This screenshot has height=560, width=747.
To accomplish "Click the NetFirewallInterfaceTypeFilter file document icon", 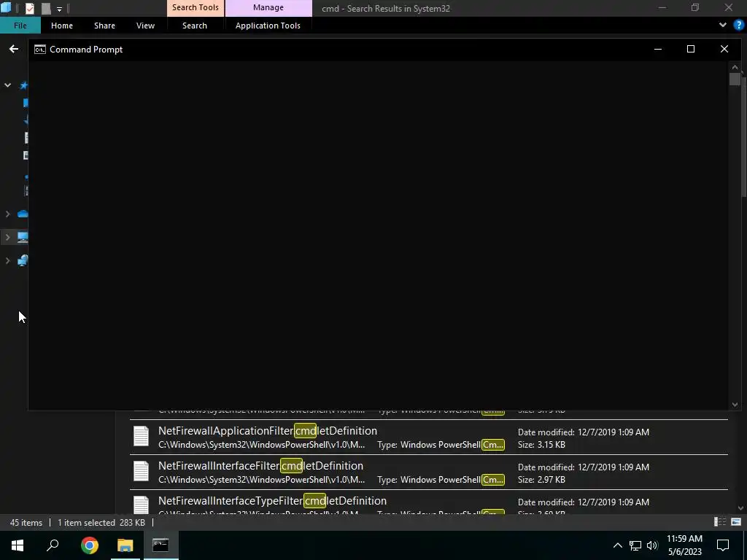I will pos(141,505).
